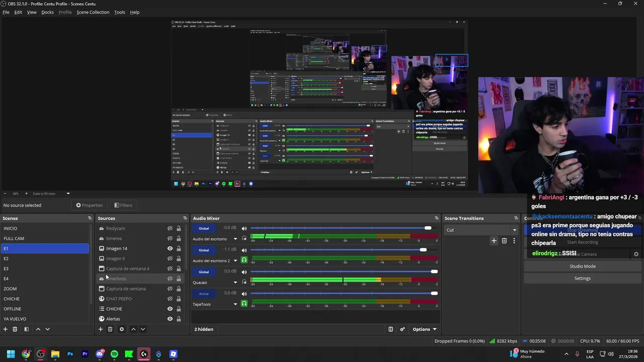Screen dimensions: 644x362
Task: Remove selected source with trash icon
Action: [110, 329]
